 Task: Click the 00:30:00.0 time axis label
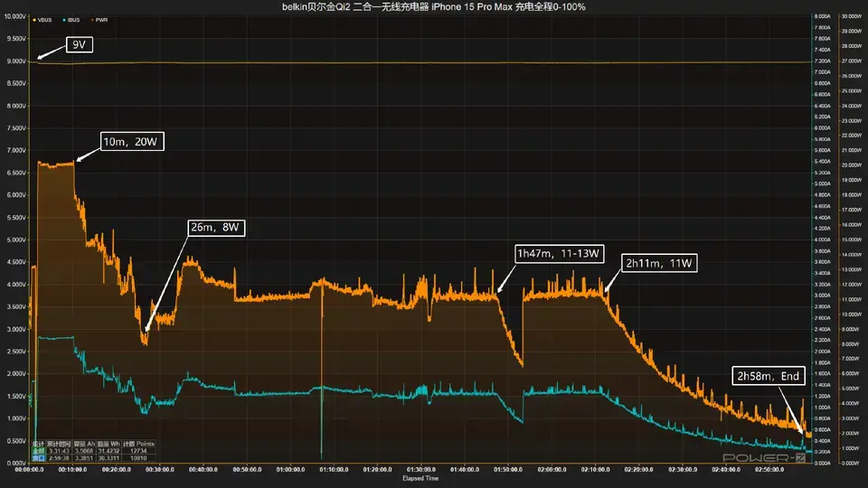pyautogui.click(x=160, y=470)
